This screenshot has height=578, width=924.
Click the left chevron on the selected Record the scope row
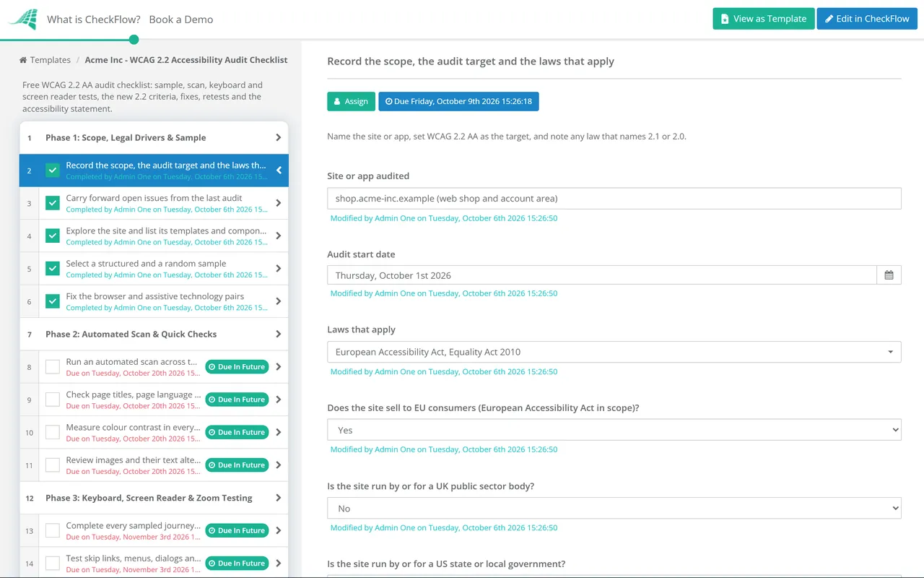[x=279, y=171]
